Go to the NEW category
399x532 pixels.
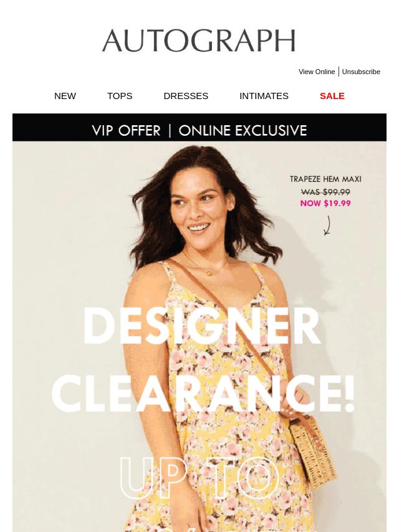65,96
